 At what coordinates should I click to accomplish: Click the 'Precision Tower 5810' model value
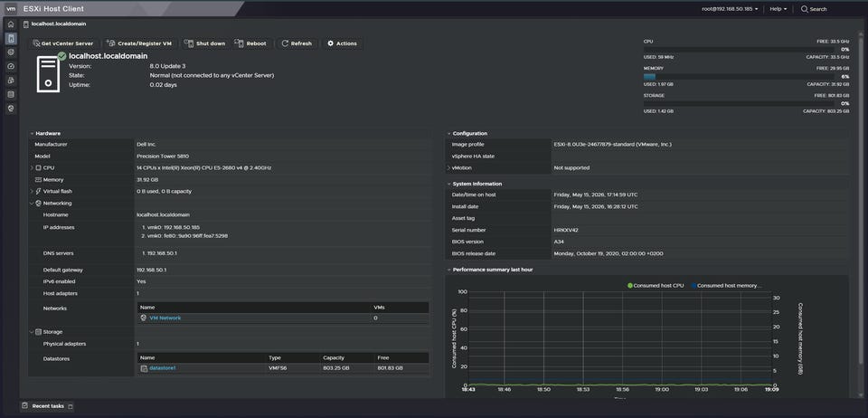click(x=163, y=157)
